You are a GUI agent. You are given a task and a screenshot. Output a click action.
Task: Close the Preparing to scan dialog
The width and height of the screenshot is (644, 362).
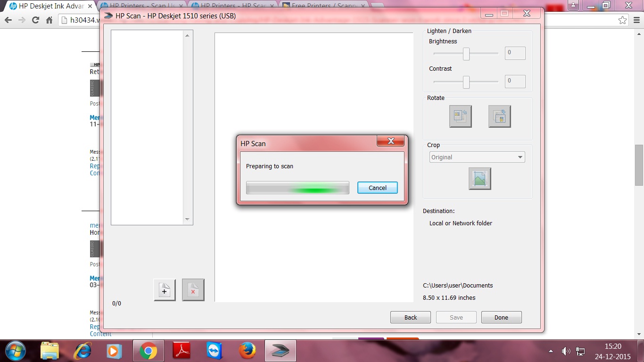tap(390, 141)
